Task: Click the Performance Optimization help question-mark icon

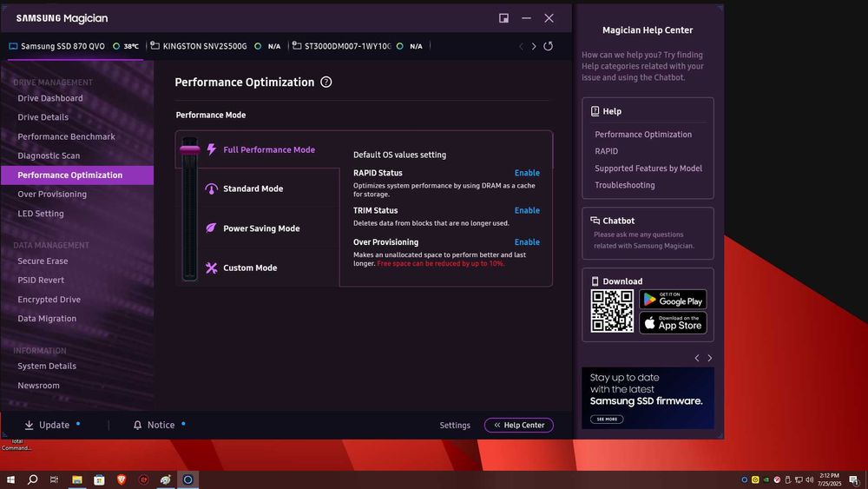Action: (x=326, y=83)
